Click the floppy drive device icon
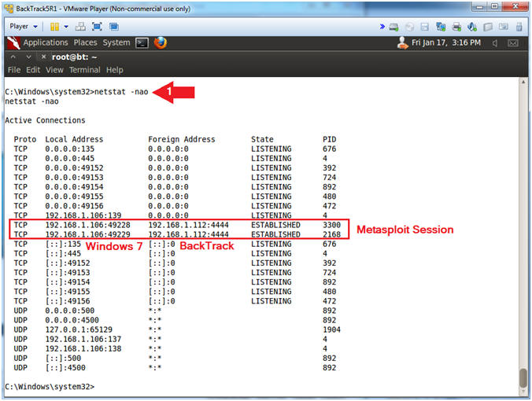Screen dimensions: 532x401 pos(425,27)
